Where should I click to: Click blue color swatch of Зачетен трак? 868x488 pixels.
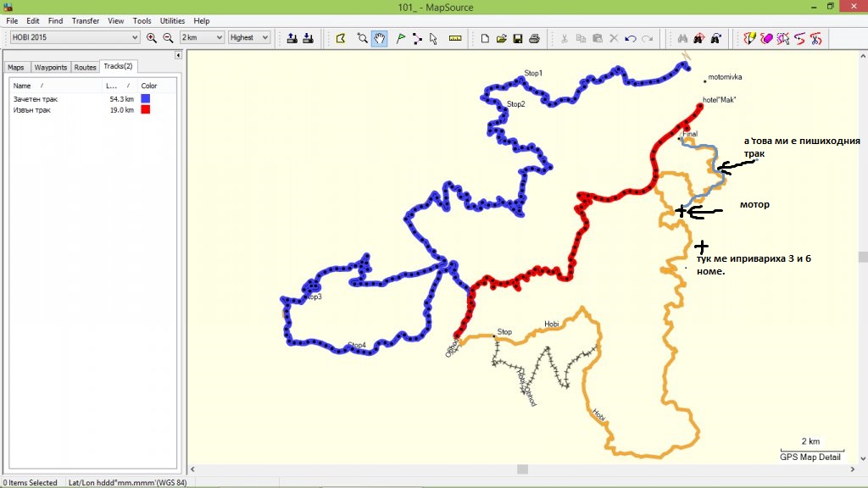(x=145, y=98)
